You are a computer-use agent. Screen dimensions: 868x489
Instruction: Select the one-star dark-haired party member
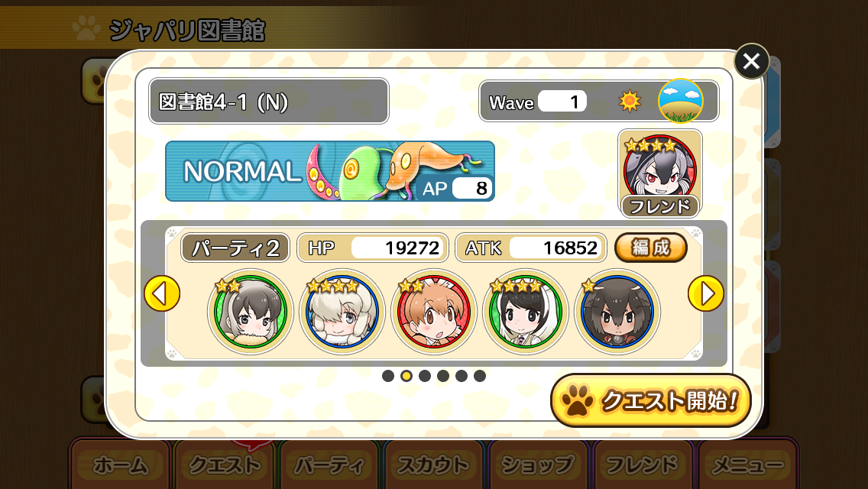[x=617, y=311]
